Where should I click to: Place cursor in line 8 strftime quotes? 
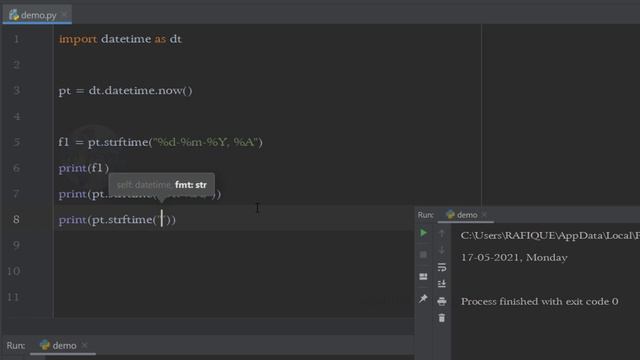click(162, 220)
